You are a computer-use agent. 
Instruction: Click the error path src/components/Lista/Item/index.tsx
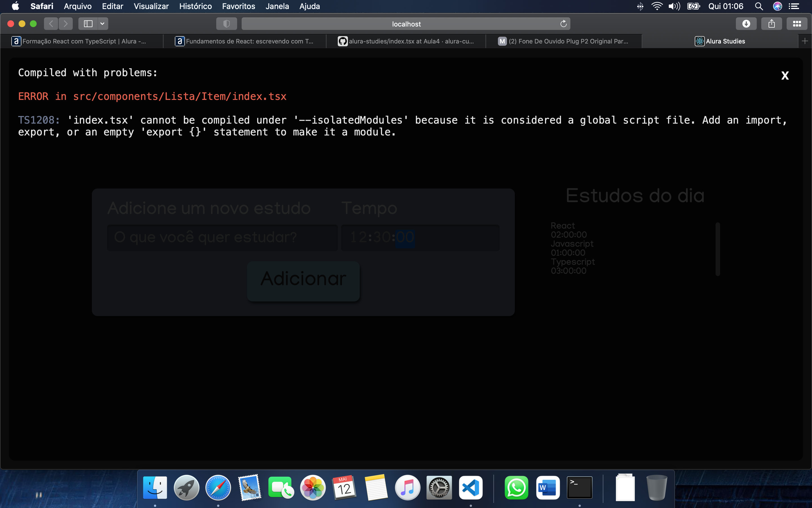[x=180, y=97]
